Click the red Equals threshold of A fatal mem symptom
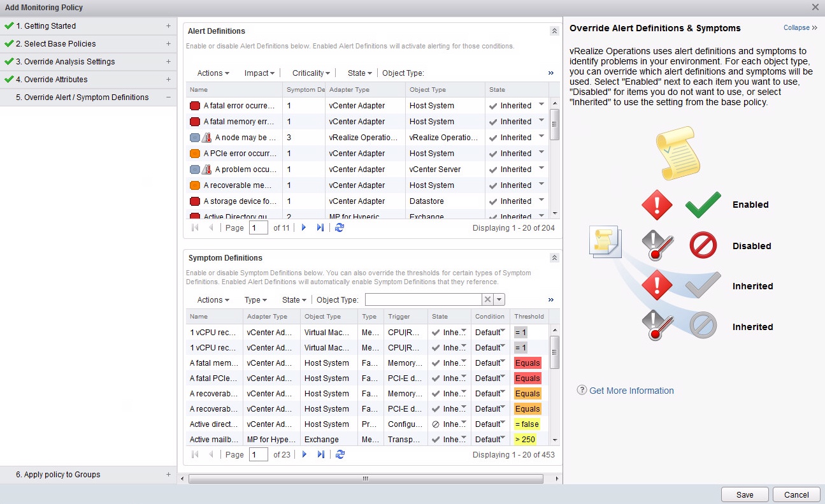The image size is (825, 504). 527,363
